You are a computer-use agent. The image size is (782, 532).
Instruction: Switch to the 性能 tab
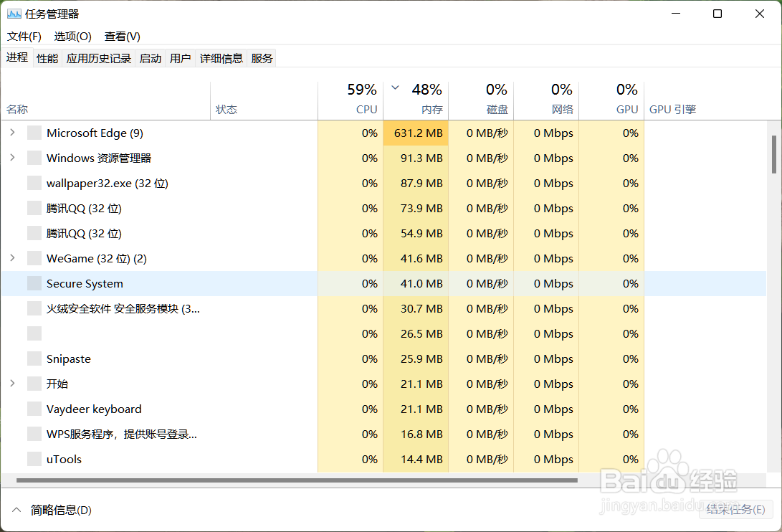click(x=47, y=58)
